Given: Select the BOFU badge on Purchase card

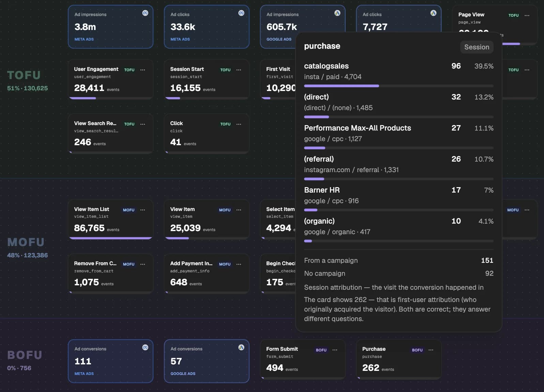Looking at the screenshot, I should point(417,350).
